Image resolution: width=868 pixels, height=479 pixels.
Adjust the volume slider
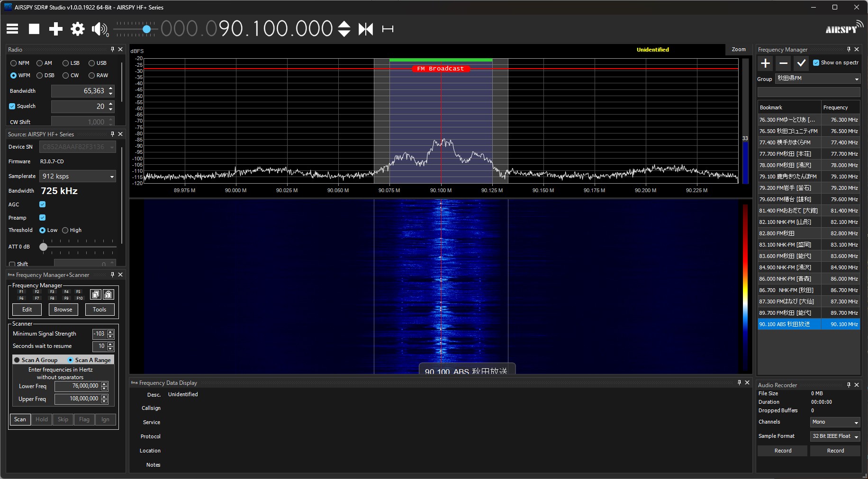coord(146,29)
